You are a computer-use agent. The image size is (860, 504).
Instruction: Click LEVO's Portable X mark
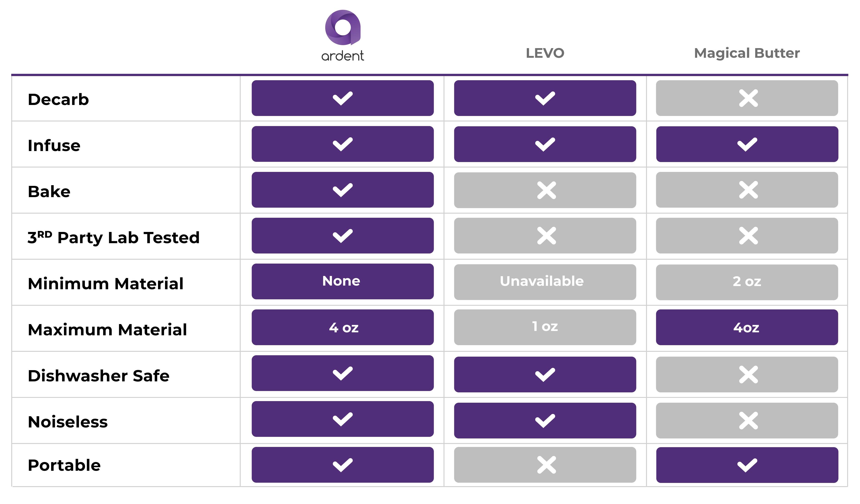pos(546,465)
